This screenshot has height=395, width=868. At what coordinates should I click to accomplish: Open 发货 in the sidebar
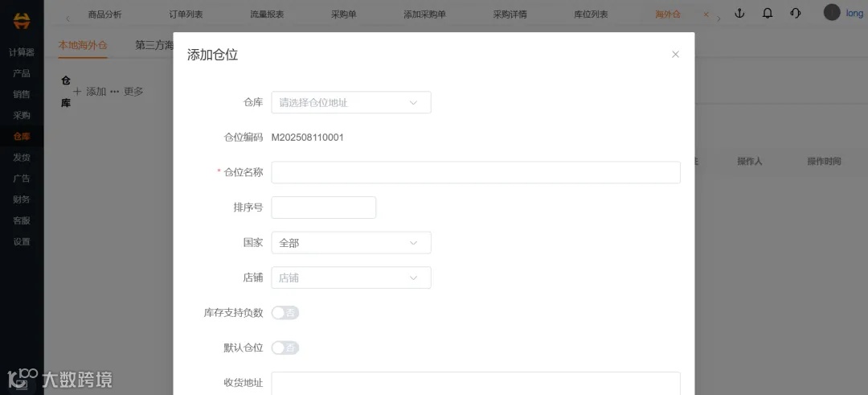pyautogui.click(x=22, y=158)
